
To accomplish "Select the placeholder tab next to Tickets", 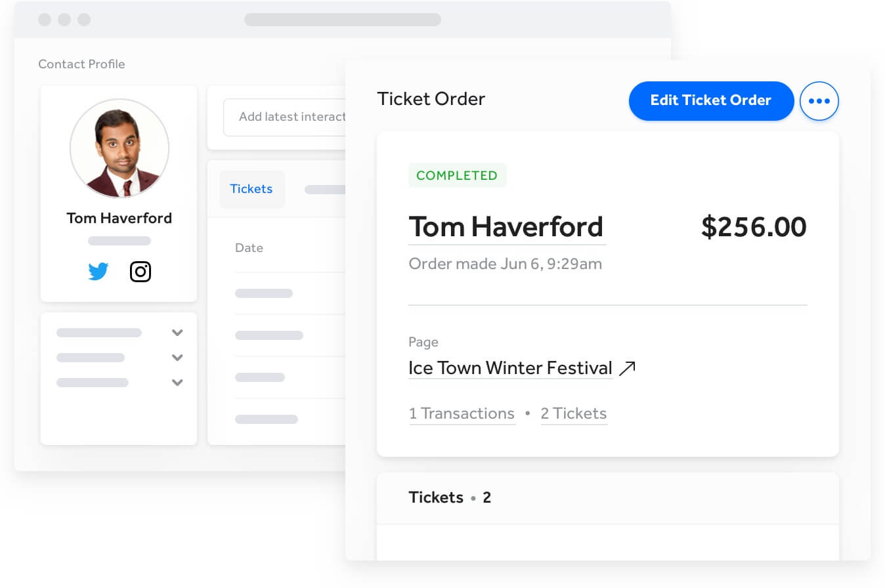I will [325, 190].
